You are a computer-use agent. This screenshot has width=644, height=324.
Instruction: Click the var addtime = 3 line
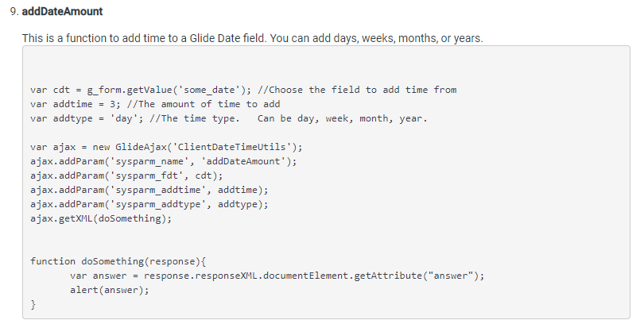155,104
